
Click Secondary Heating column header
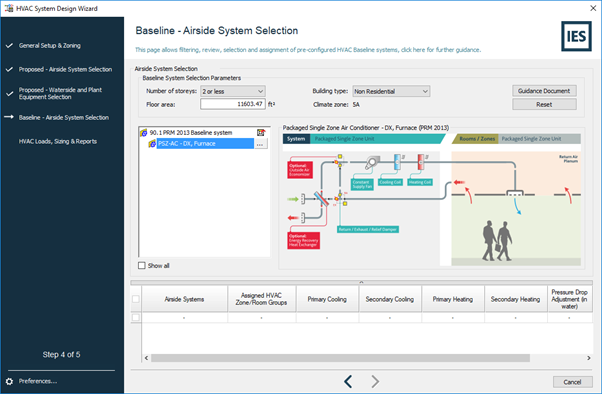point(515,299)
